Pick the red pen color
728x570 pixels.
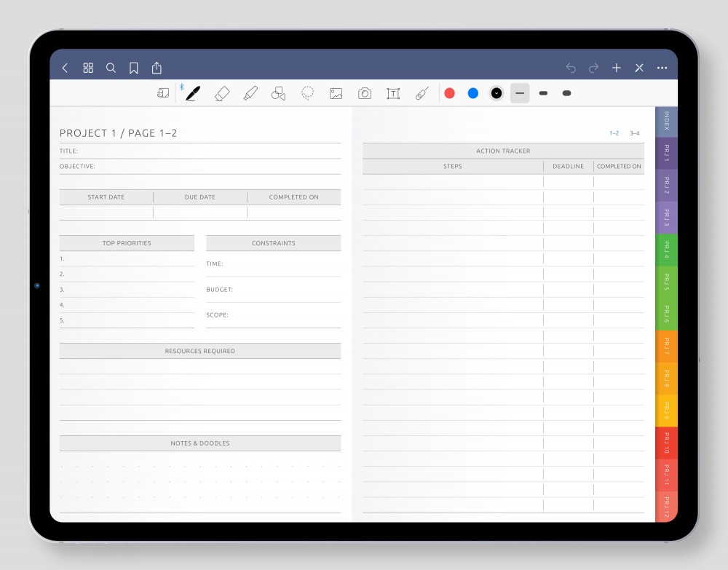tap(449, 93)
